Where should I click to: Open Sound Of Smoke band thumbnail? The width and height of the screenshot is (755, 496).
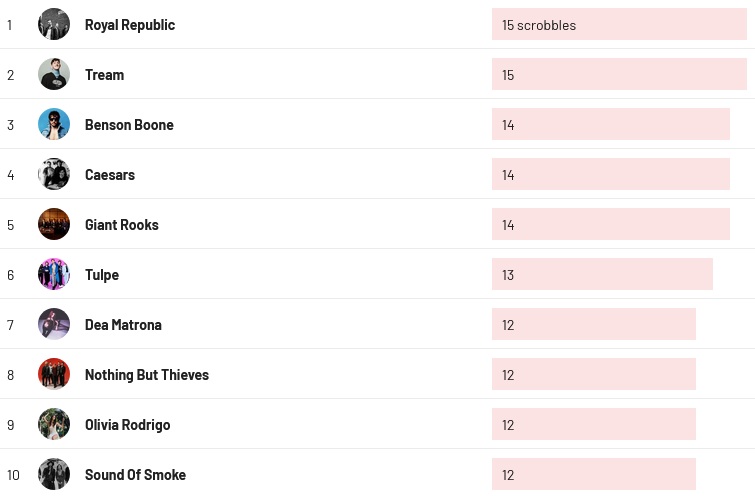click(54, 474)
